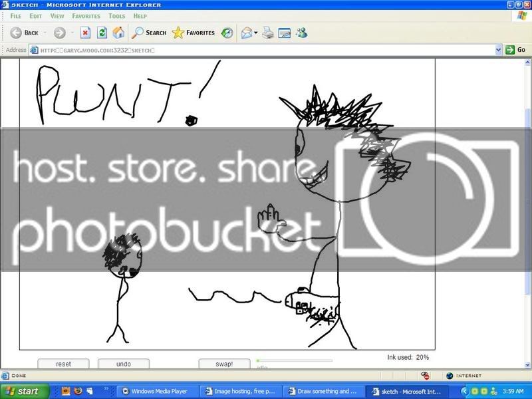
Task: Click the address bar URL field
Action: [x=261, y=51]
